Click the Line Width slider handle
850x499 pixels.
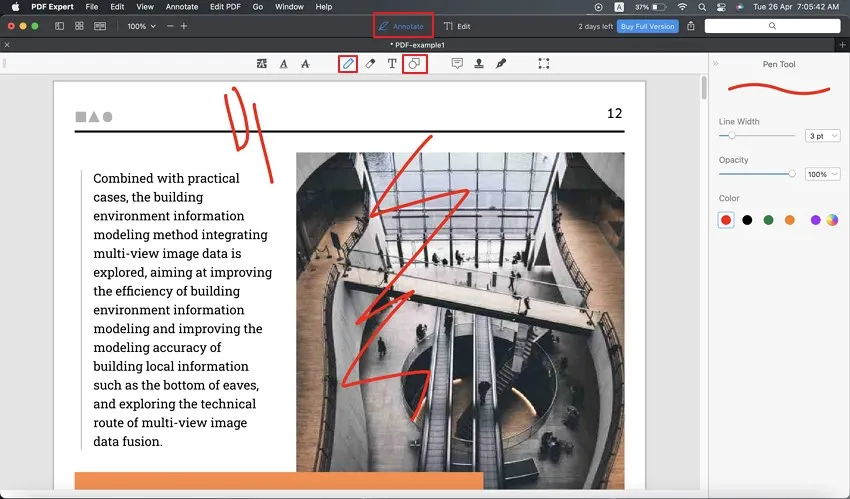coord(732,135)
